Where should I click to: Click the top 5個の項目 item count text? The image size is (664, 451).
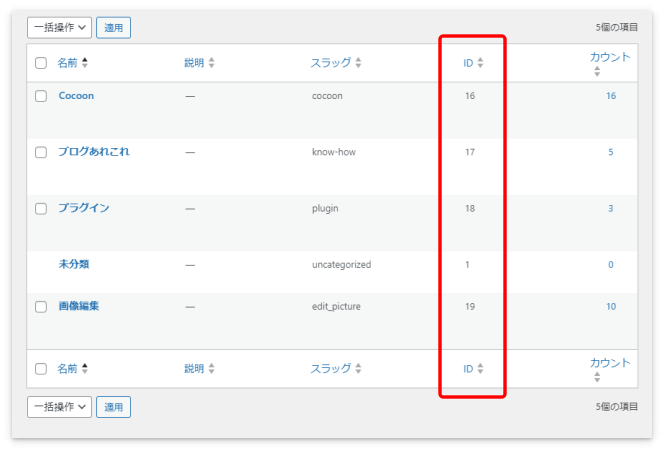click(x=617, y=28)
